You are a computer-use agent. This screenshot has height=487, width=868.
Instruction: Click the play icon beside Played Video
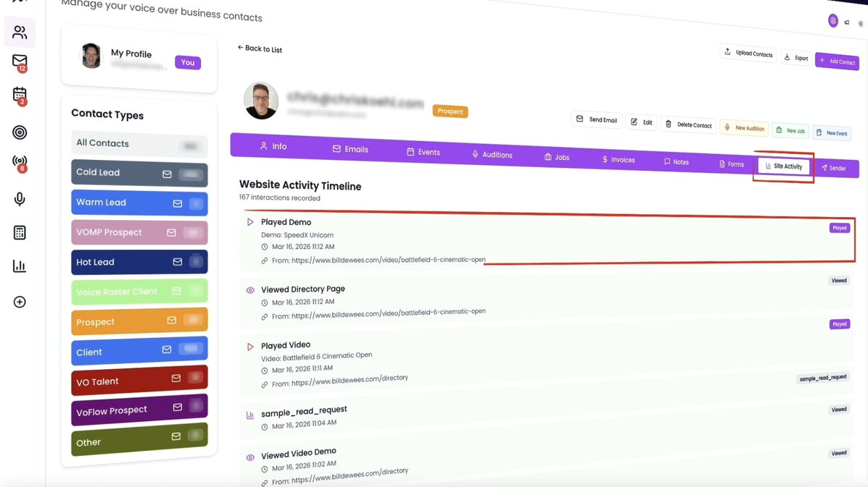250,347
